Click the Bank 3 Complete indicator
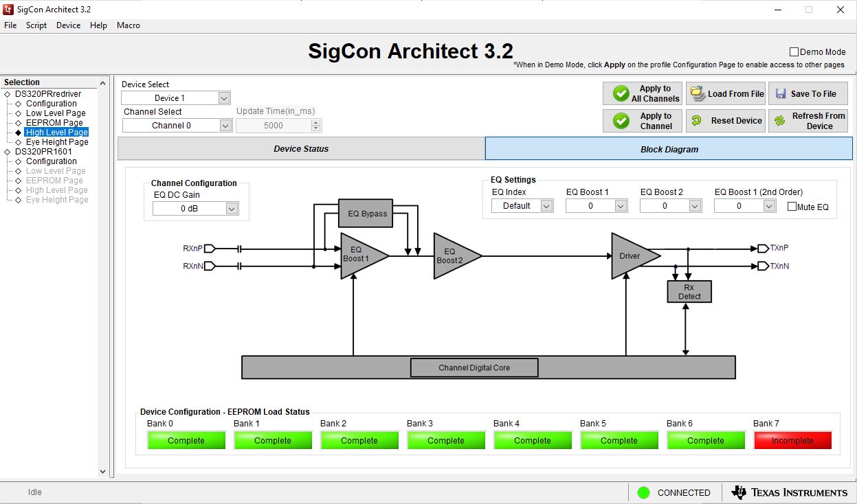The height and width of the screenshot is (504, 857). tap(446, 441)
